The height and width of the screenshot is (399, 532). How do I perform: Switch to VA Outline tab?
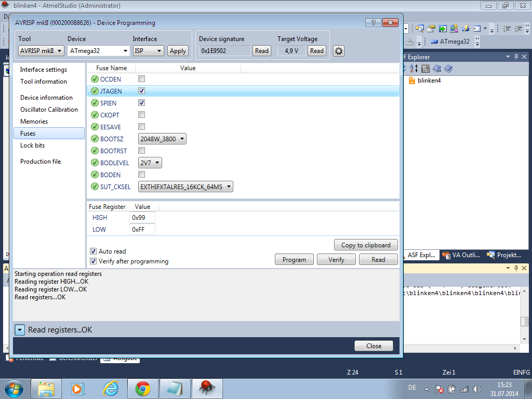point(461,255)
